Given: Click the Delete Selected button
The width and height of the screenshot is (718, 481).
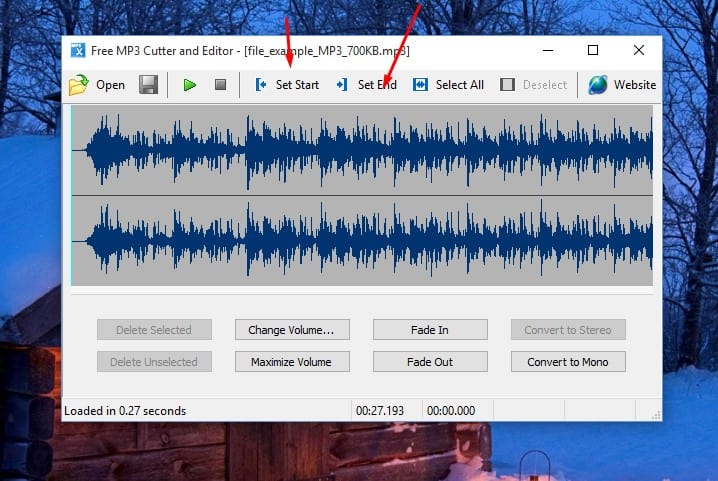Looking at the screenshot, I should (x=153, y=330).
